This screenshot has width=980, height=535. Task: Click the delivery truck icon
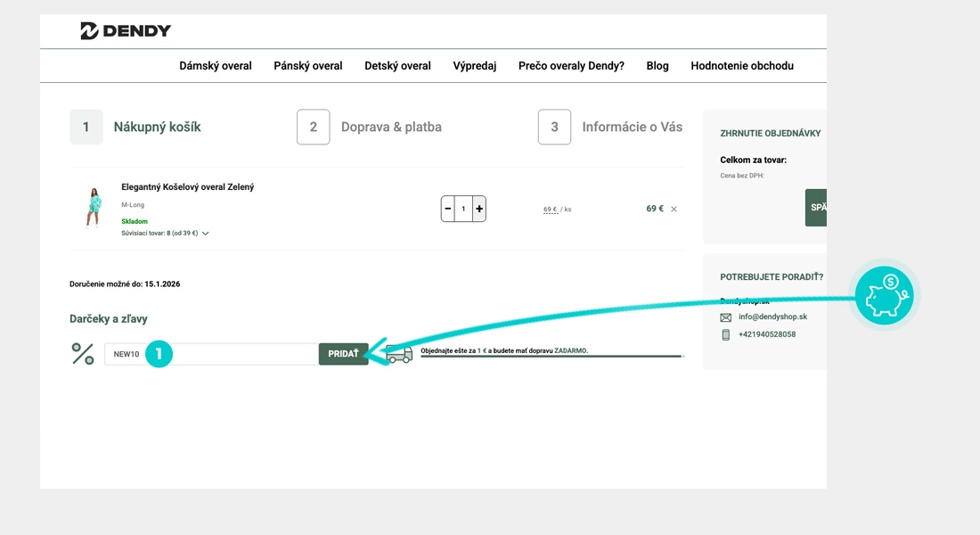(x=400, y=355)
